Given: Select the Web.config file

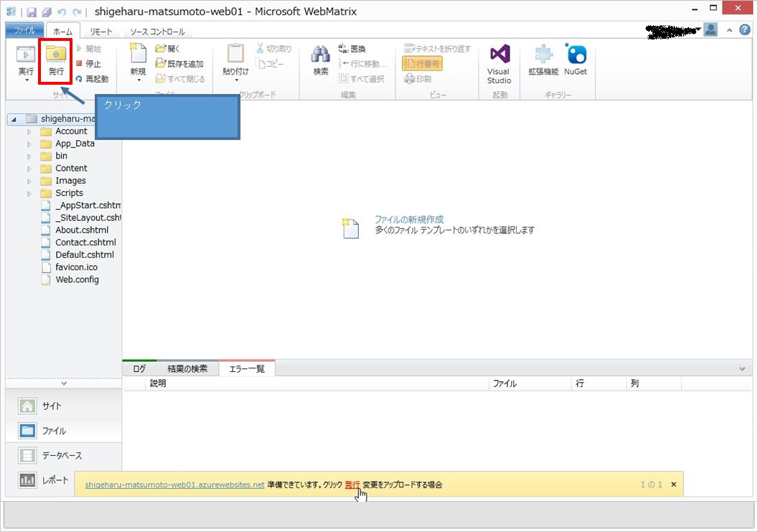Looking at the screenshot, I should (x=70, y=279).
